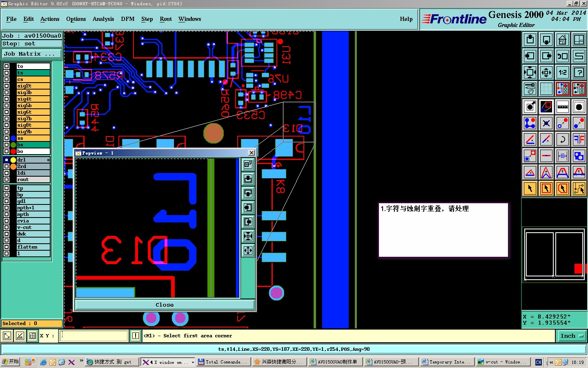This screenshot has width=588, height=368.
Task: Open the Help menu
Action: (x=406, y=19)
